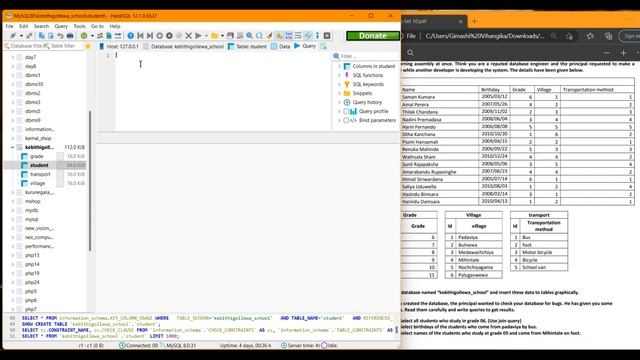
Task: Click the Print icon in HeidiSQL toolbar
Action: (70, 36)
